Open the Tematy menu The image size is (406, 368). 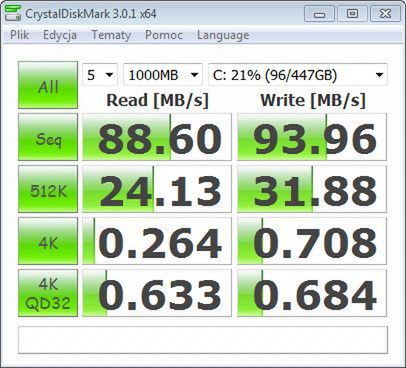[x=111, y=35]
